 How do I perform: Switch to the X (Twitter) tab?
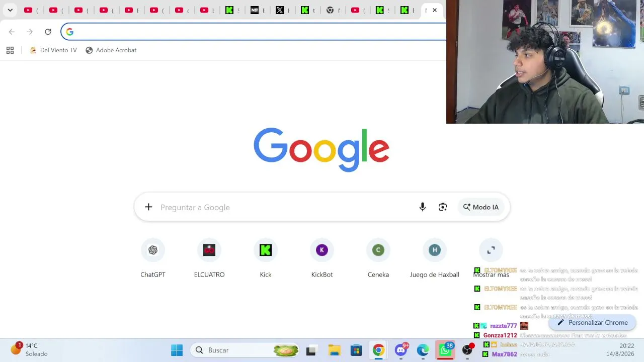click(x=283, y=10)
